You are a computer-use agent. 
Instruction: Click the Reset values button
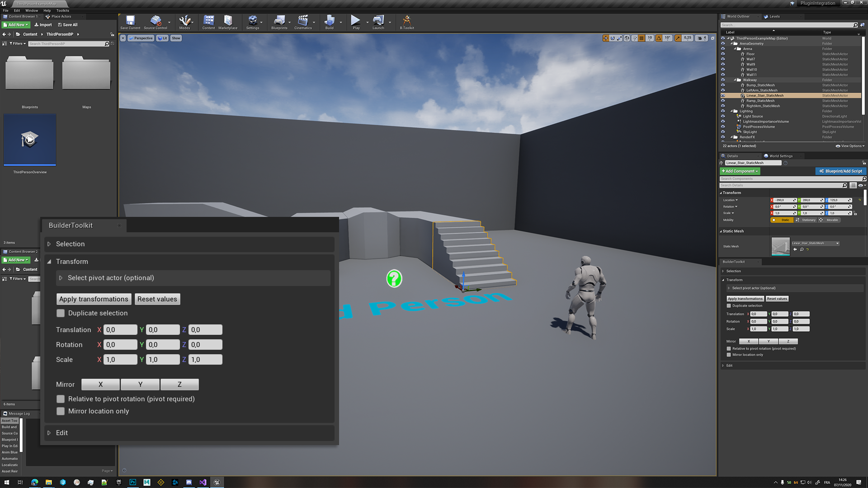tap(157, 299)
